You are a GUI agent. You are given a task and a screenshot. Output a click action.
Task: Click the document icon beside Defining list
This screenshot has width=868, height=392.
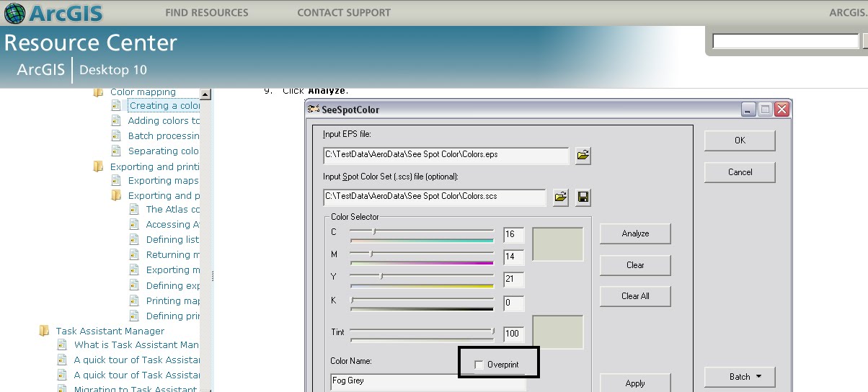pyautogui.click(x=134, y=239)
